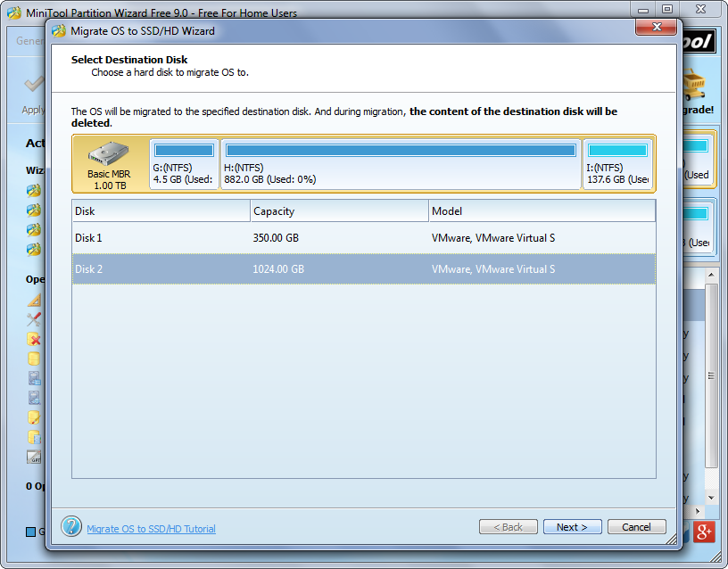This screenshot has height=569, width=728.
Task: Click the red X delete icon in the main window sidebar
Action: pyautogui.click(x=33, y=339)
